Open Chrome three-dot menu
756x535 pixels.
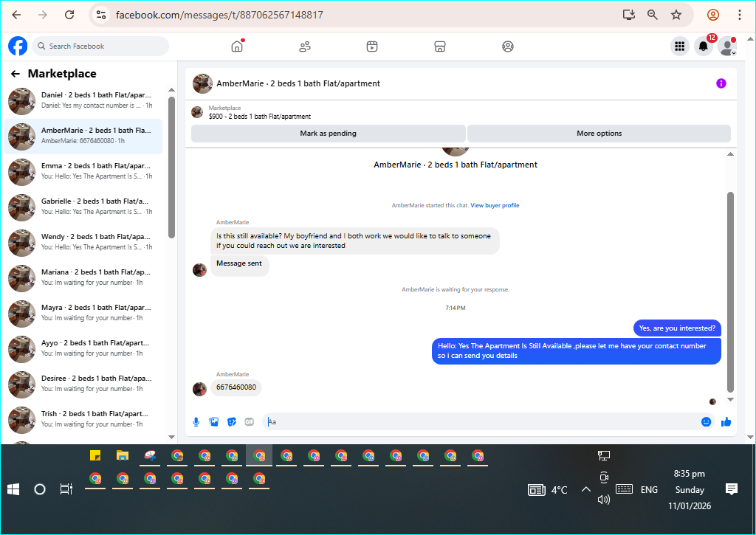(x=739, y=15)
